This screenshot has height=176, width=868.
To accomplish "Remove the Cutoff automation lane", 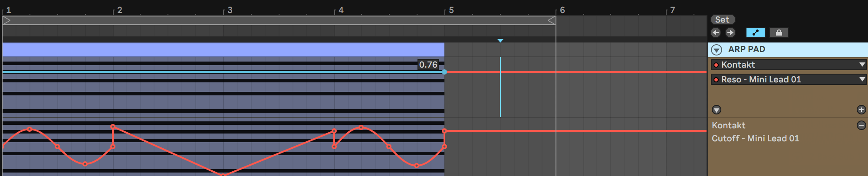I will point(861,125).
